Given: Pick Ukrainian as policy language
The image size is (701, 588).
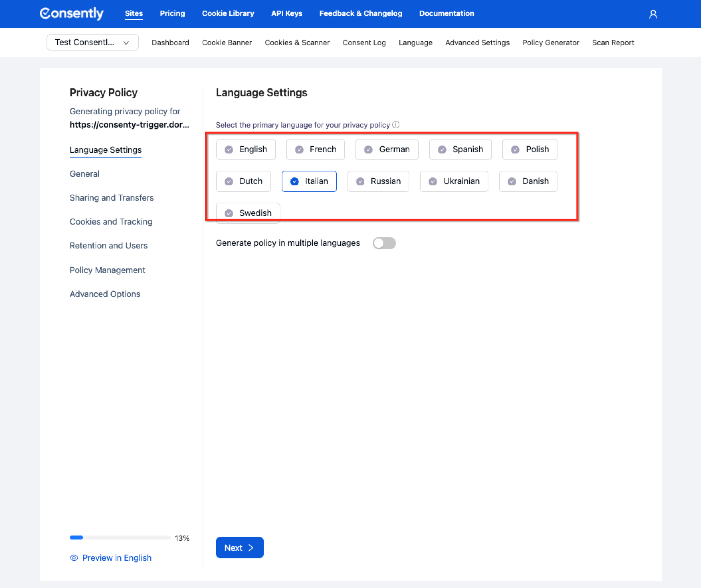Looking at the screenshot, I should coord(453,181).
